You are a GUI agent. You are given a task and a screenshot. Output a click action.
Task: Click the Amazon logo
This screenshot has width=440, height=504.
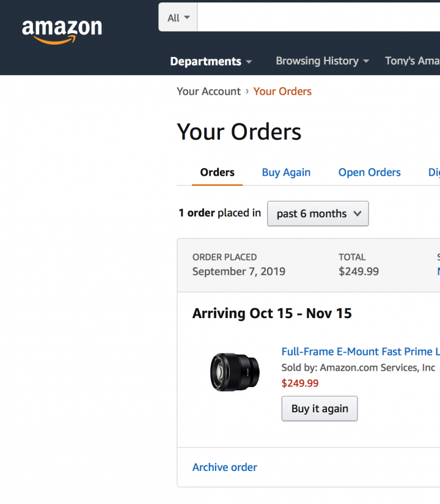(62, 31)
